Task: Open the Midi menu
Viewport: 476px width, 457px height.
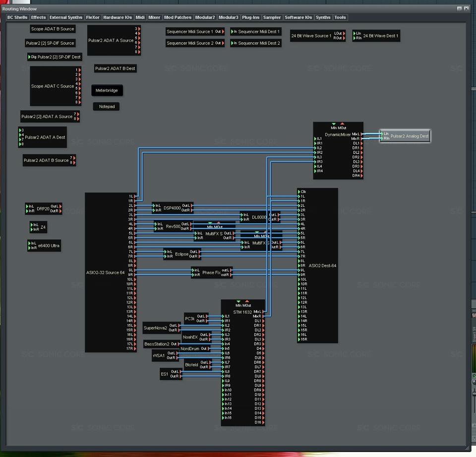Action: [140, 17]
